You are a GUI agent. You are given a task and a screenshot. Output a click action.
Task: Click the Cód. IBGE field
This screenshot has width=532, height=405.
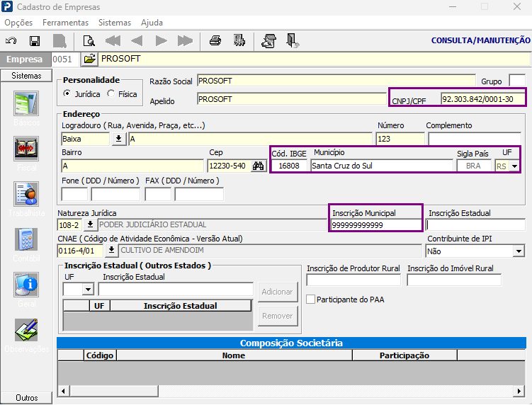pyautogui.click(x=290, y=166)
